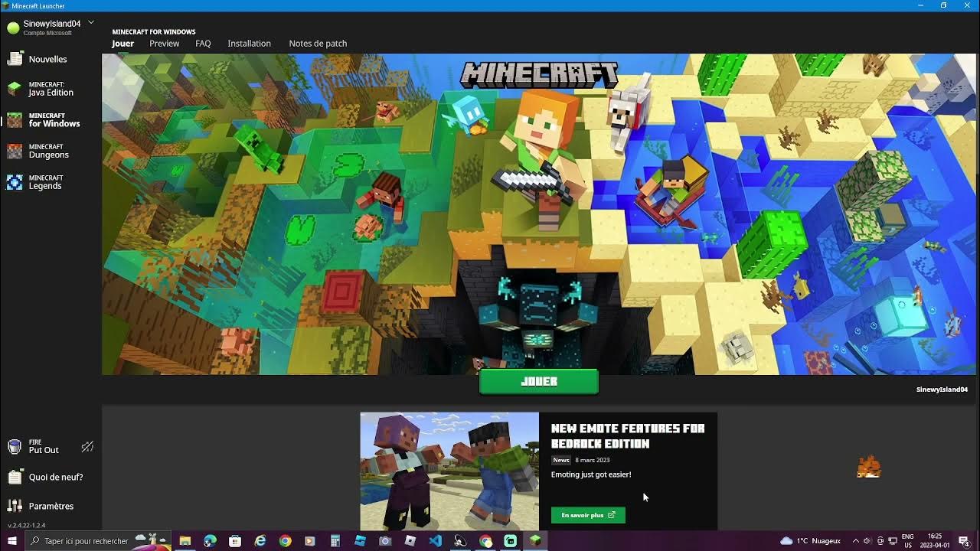Open Internet Explorer from taskbar

pos(260,541)
